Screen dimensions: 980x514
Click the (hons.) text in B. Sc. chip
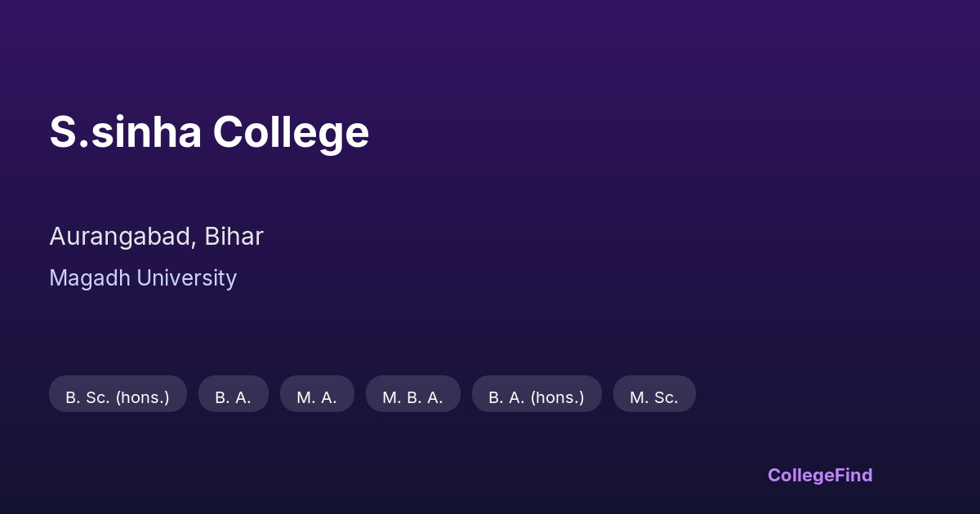142,397
